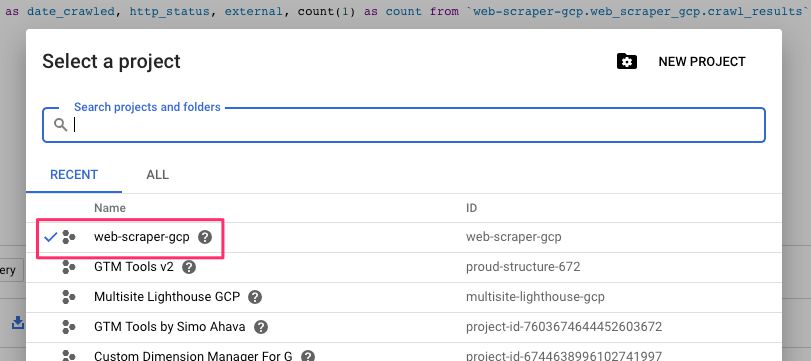811x361 pixels.
Task: Open help icon beside web-scraper-gcp
Action: pos(205,237)
